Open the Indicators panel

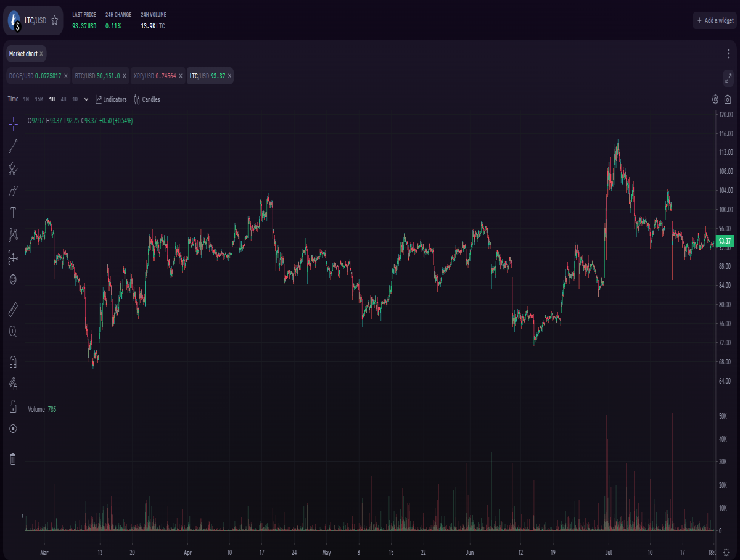coord(111,99)
